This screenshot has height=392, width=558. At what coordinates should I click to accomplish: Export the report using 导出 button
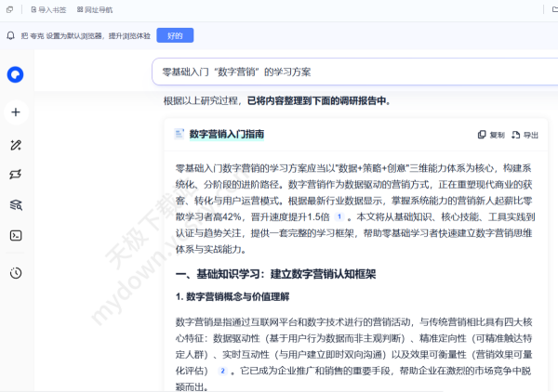pos(525,135)
